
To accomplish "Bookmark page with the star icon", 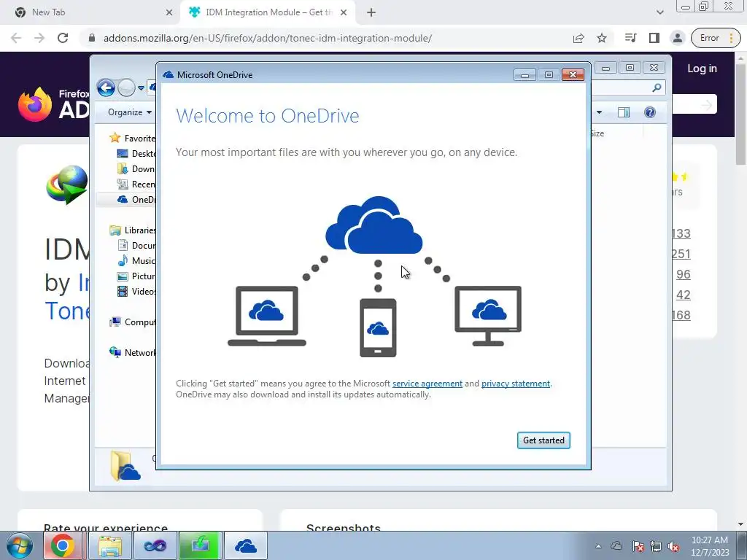I will tap(602, 38).
